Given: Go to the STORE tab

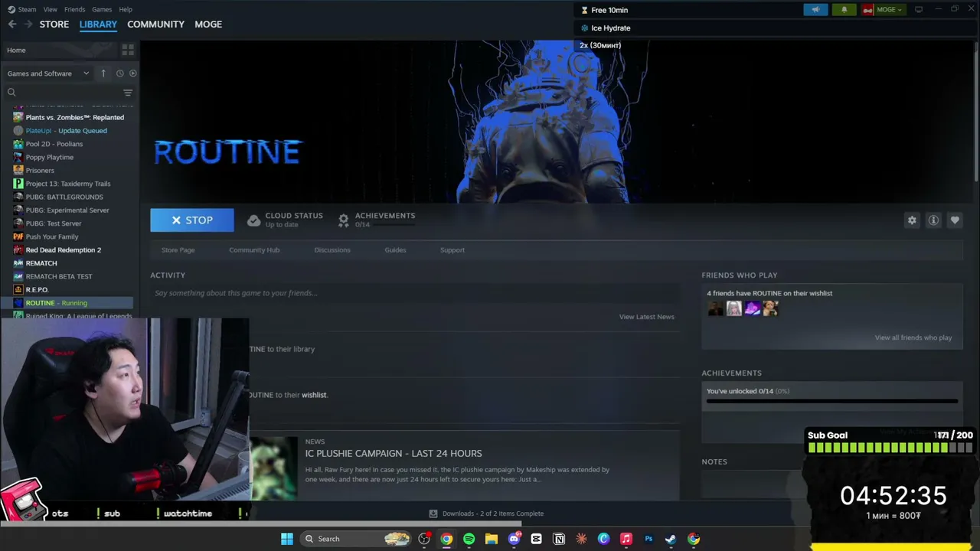Looking at the screenshot, I should pos(54,24).
